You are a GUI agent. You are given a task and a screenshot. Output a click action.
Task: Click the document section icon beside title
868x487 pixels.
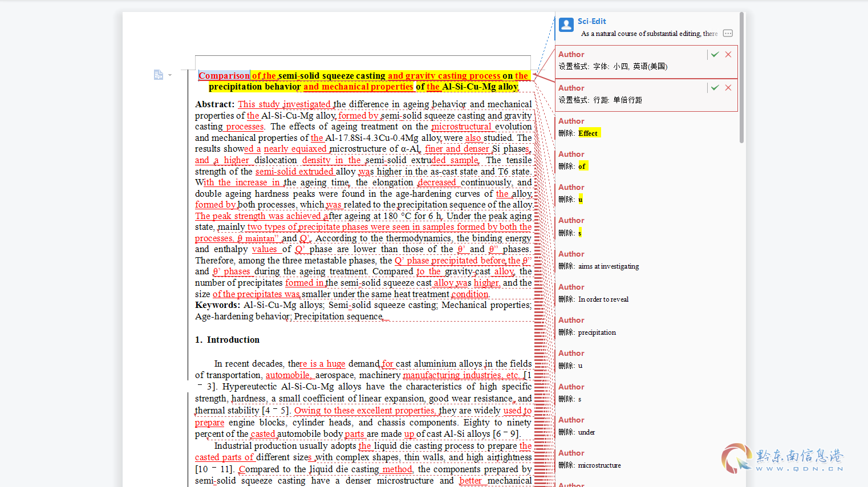159,75
